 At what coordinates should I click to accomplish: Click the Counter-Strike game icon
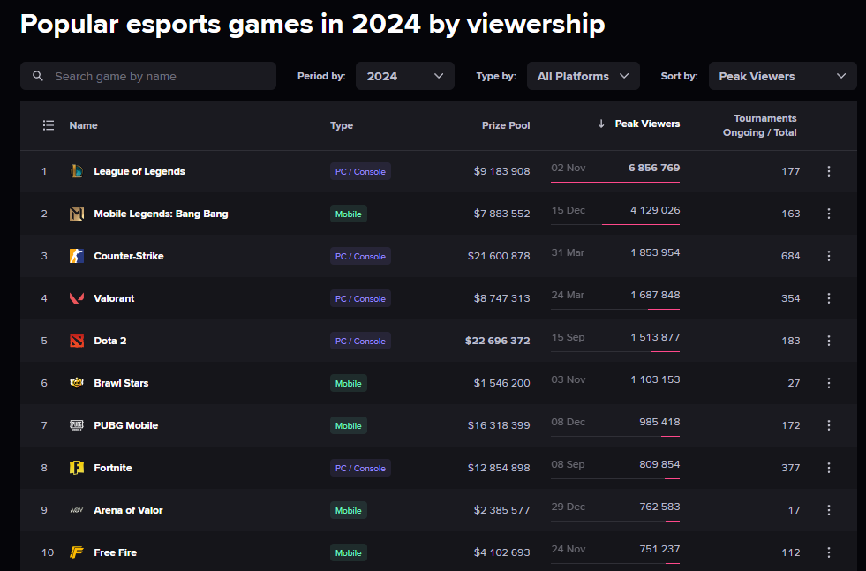click(77, 256)
